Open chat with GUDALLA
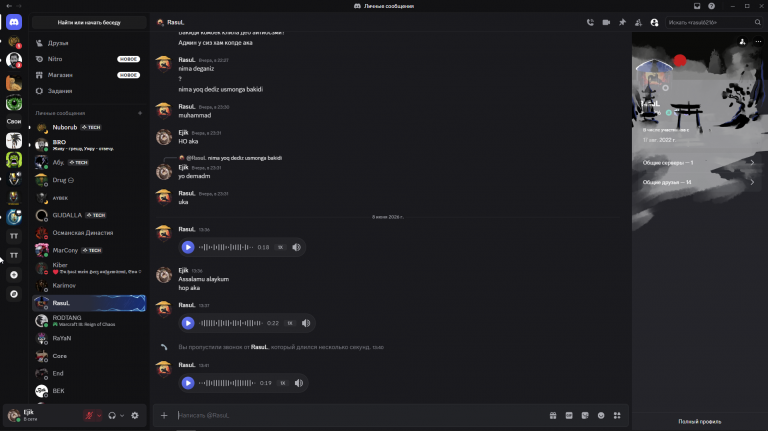Image resolution: width=768 pixels, height=431 pixels. (89, 215)
